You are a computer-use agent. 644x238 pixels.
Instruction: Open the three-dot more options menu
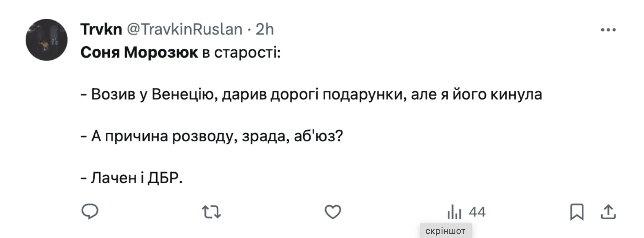point(608,30)
